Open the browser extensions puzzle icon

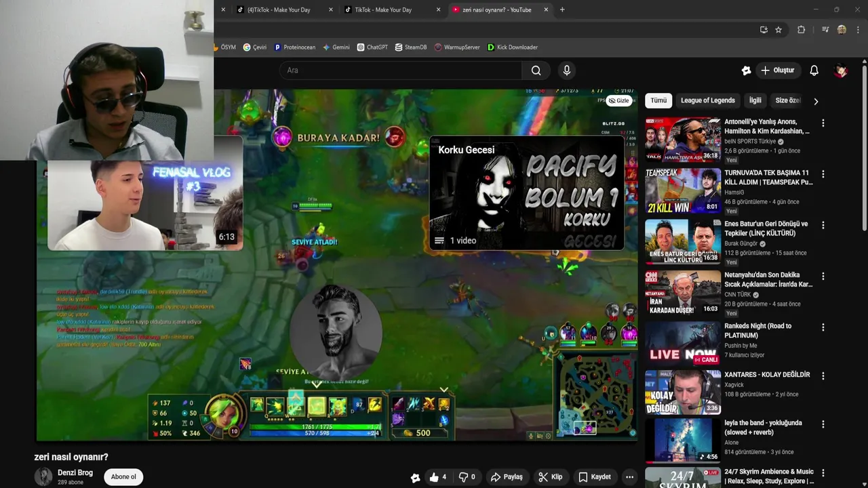[x=801, y=30]
